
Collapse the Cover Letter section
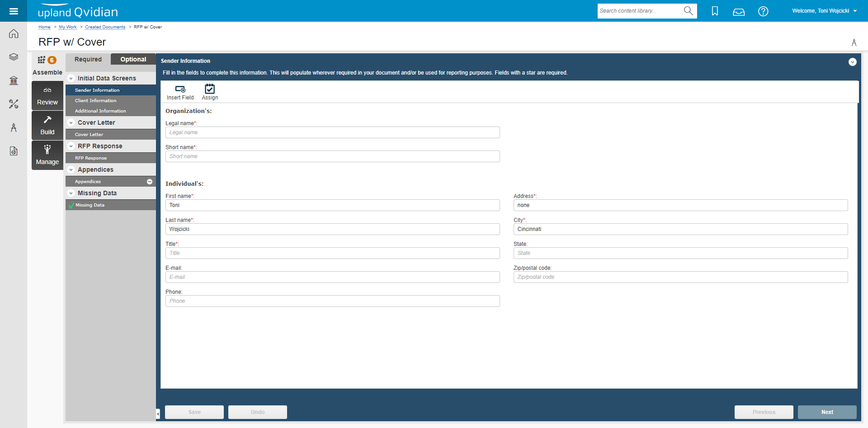(x=71, y=122)
